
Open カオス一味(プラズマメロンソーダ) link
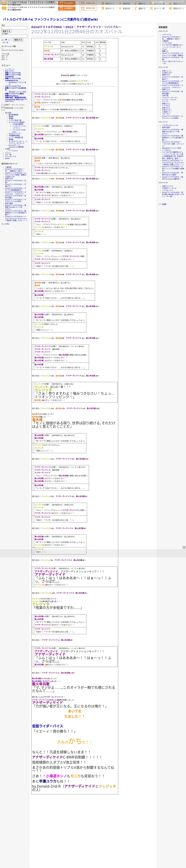(173, 62)
